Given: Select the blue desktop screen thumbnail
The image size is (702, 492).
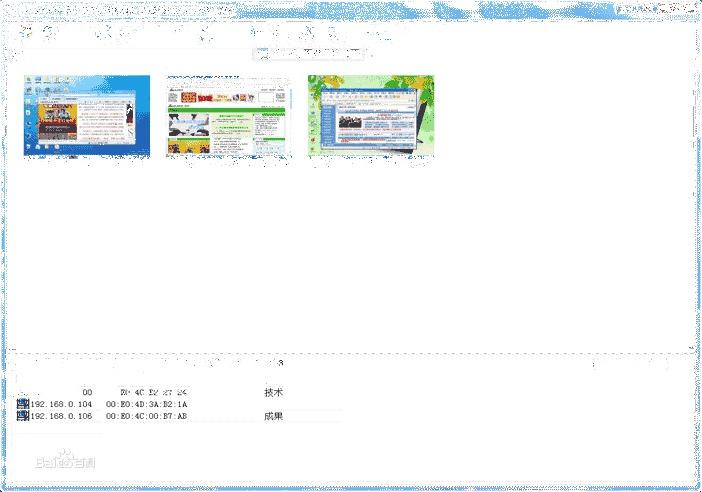Looking at the screenshot, I should pos(86,116).
